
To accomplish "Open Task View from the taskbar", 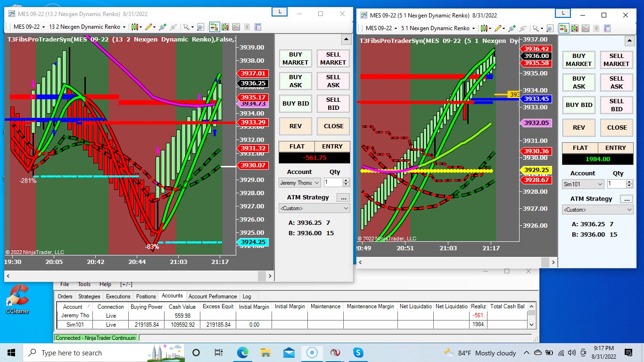I will [x=219, y=353].
